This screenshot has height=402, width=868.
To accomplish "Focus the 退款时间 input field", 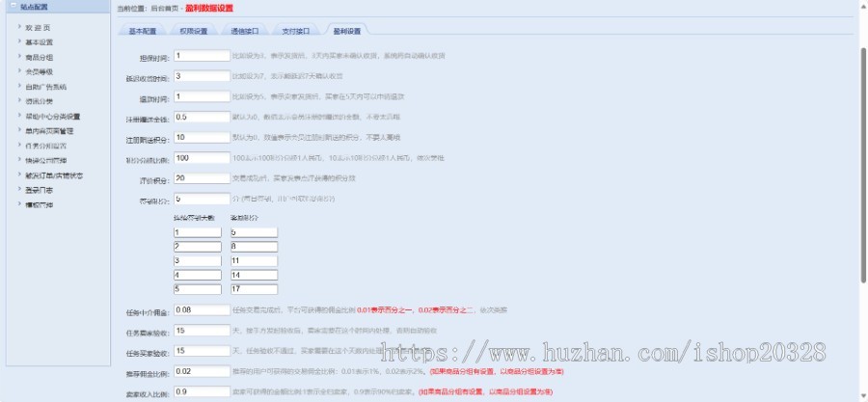I will tap(203, 96).
